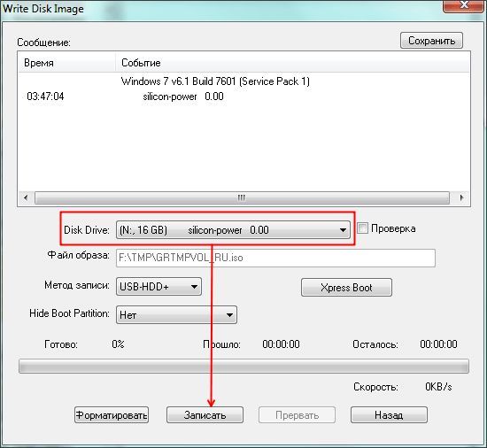Click the Событие column header
Screen dimensions: 487x448
point(292,63)
